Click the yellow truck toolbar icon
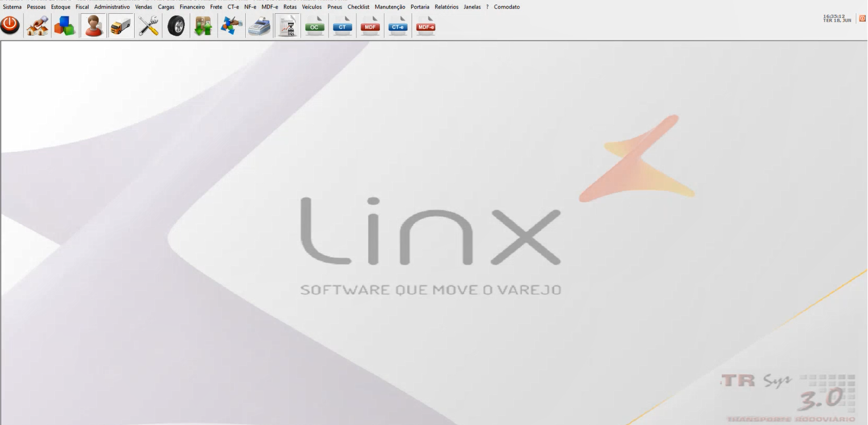 tap(121, 26)
